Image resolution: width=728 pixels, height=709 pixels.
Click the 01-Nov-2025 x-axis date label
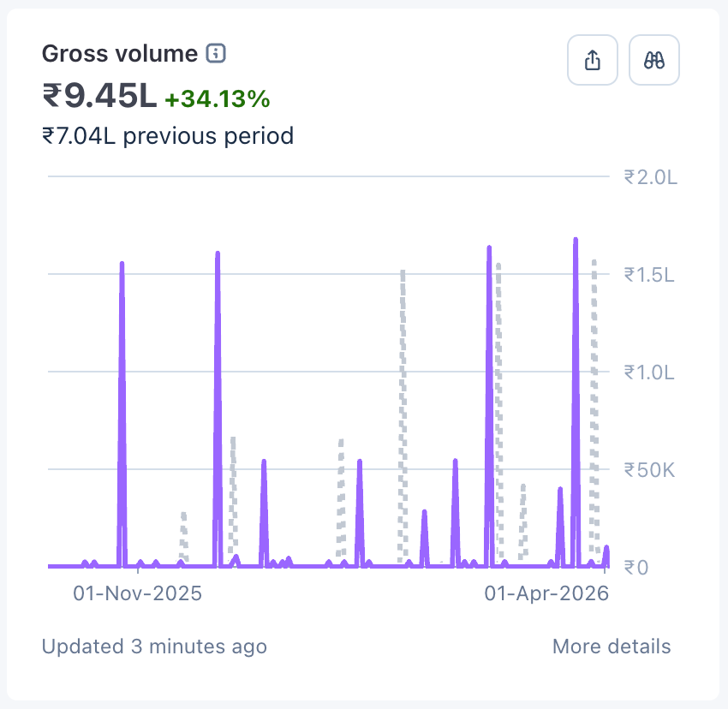point(137,593)
